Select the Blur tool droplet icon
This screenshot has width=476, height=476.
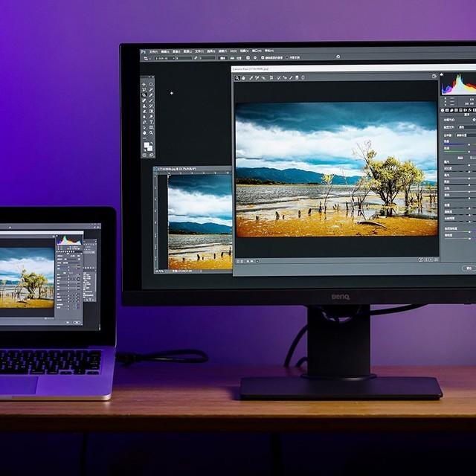pos(144,117)
